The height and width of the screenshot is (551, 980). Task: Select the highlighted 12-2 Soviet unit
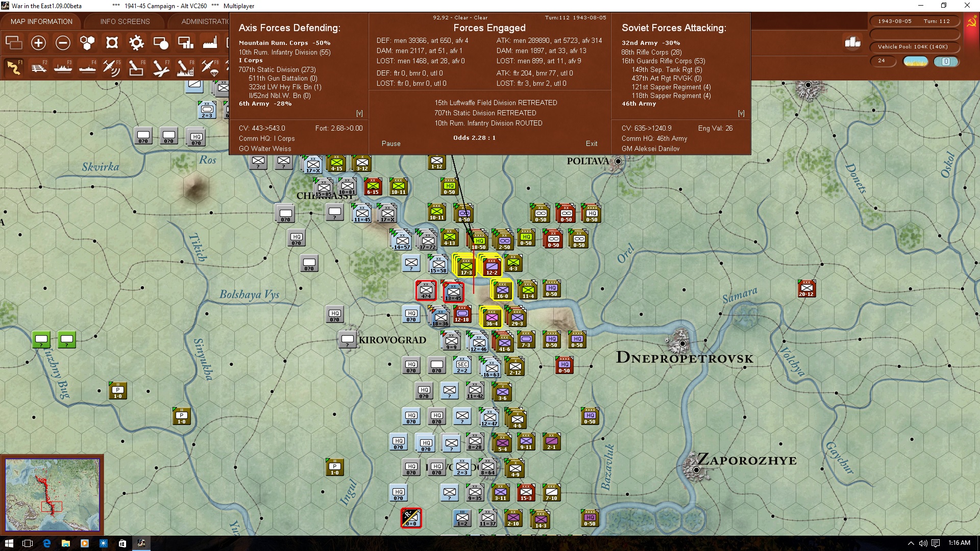(492, 266)
